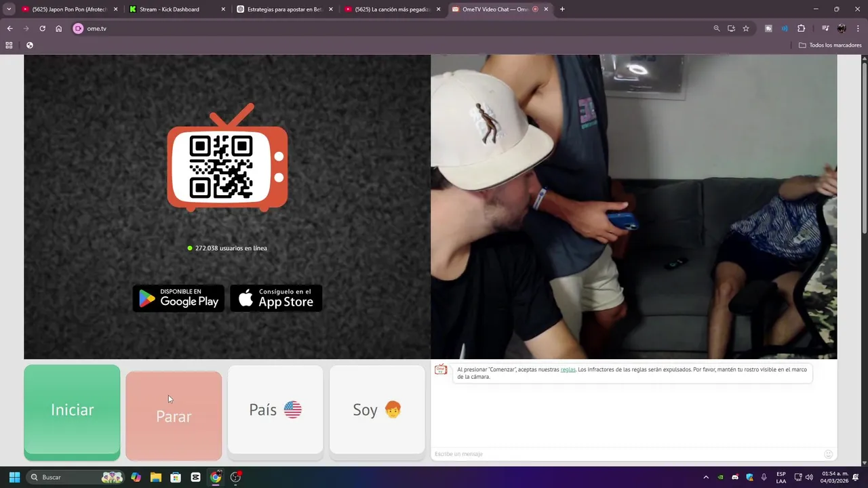
Task: Click the QR code TV logo
Action: tap(227, 157)
